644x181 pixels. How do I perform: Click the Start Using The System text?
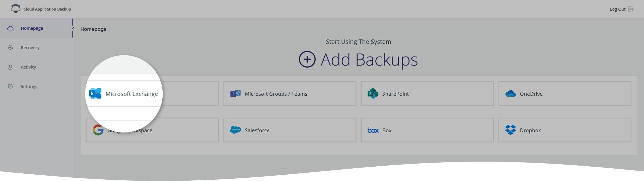tap(358, 41)
